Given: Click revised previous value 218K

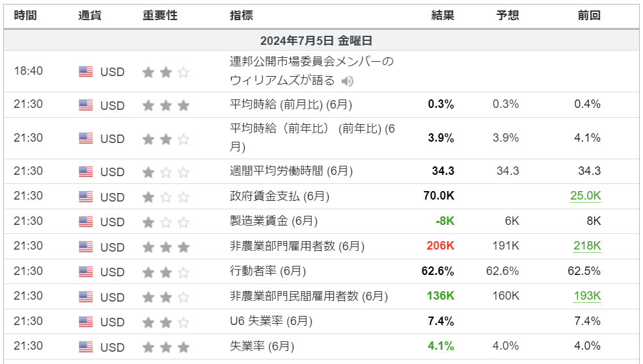Looking at the screenshot, I should point(587,246).
